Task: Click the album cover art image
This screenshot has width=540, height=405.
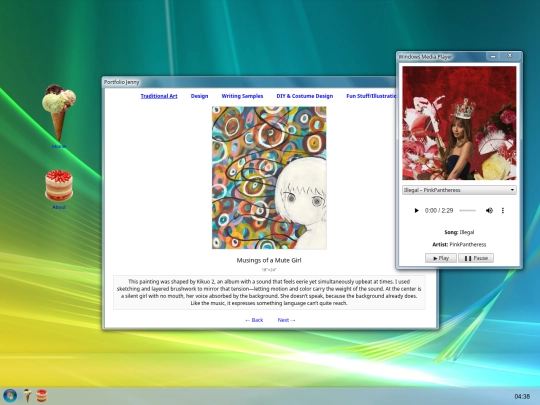Action: point(459,123)
